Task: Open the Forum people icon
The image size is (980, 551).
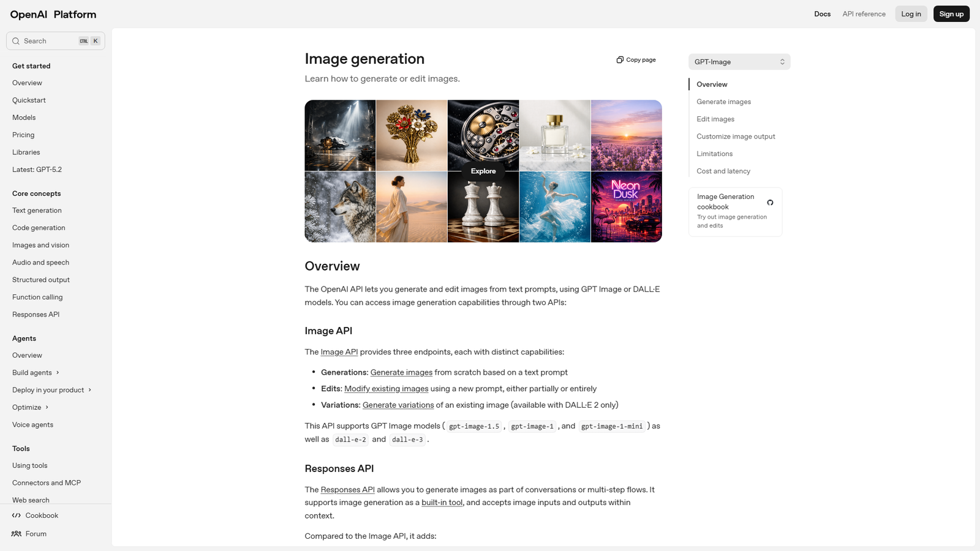Action: coord(17,533)
